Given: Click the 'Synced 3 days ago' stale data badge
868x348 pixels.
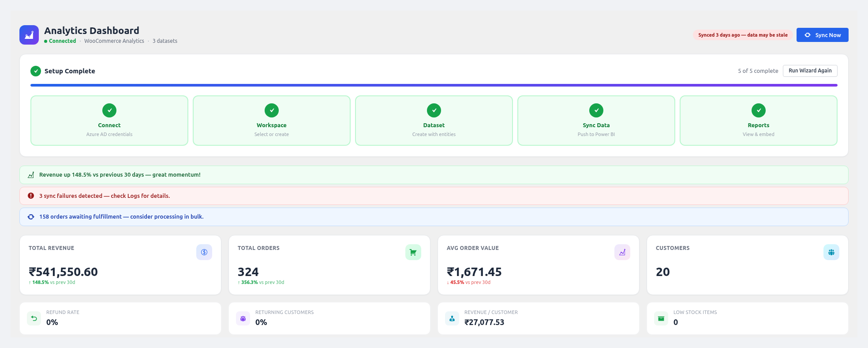Looking at the screenshot, I should tap(743, 35).
